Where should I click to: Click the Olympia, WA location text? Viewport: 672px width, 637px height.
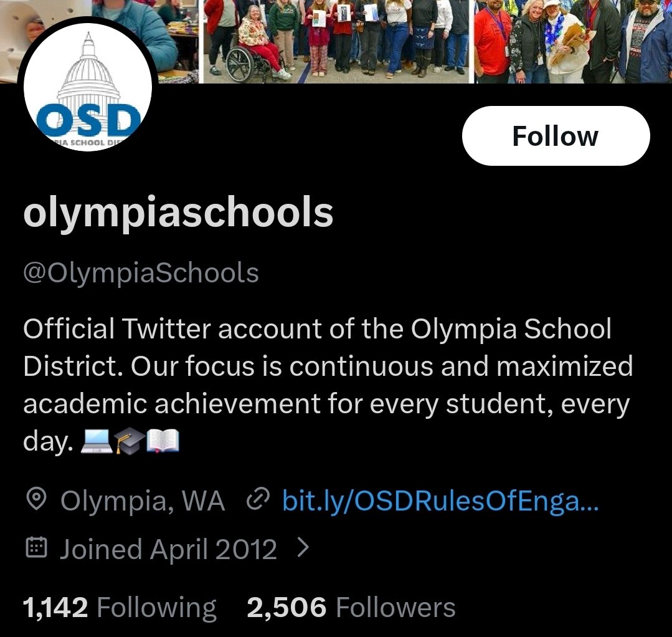click(143, 501)
